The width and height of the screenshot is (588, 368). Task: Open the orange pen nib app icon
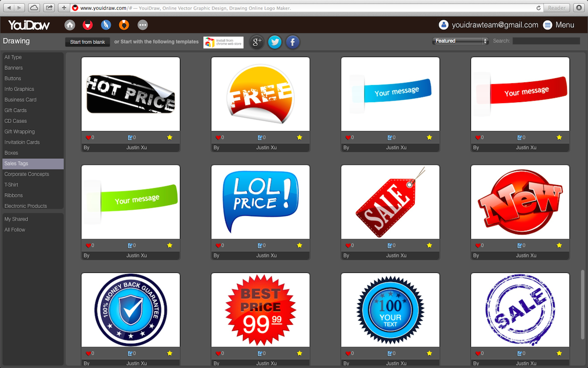tap(124, 25)
